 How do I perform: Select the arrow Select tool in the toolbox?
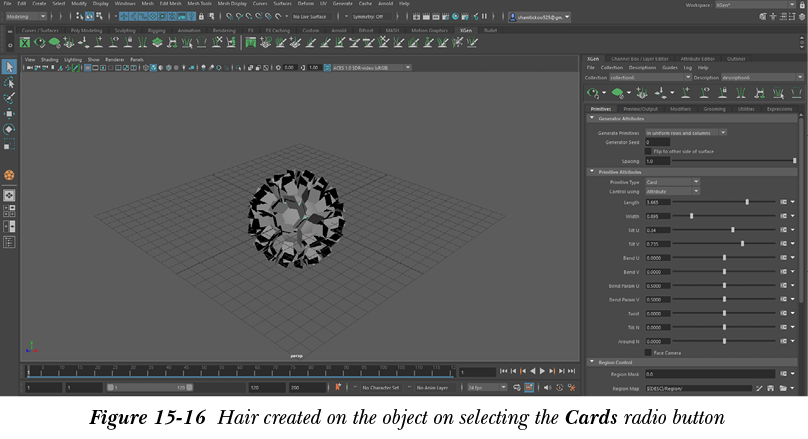pyautogui.click(x=9, y=67)
